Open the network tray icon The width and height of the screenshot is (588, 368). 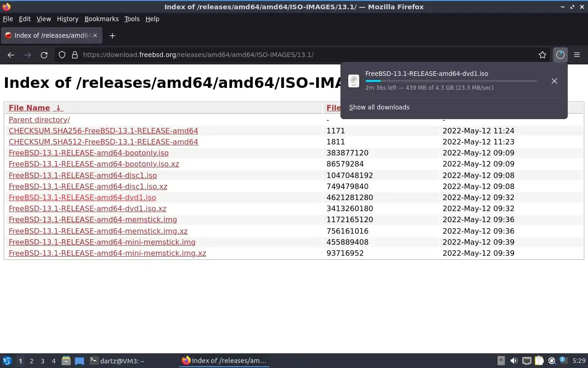point(527,361)
